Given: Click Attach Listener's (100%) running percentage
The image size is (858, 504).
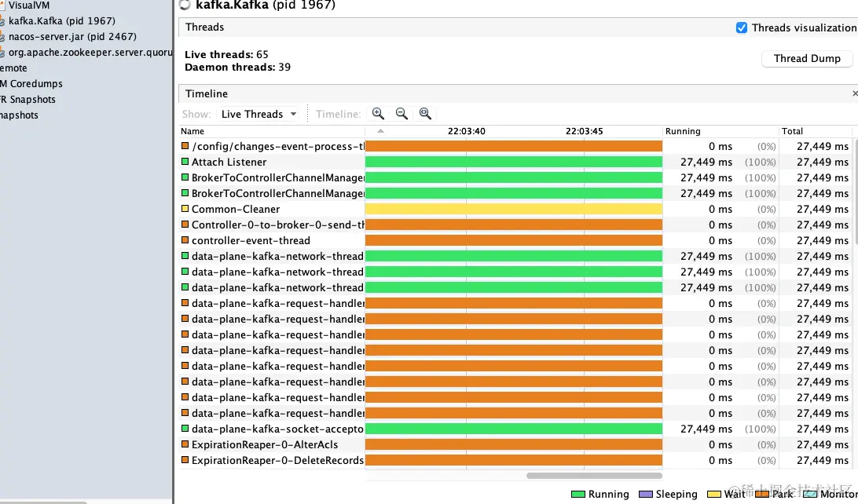Looking at the screenshot, I should click(760, 163).
